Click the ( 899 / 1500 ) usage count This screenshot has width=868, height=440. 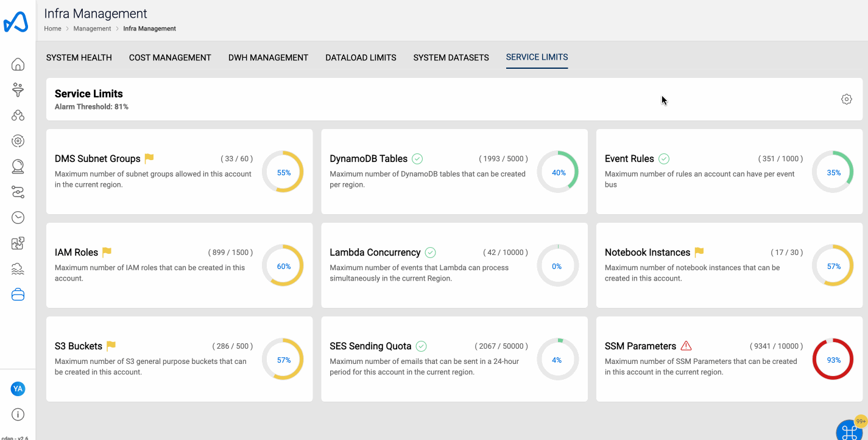tap(230, 253)
